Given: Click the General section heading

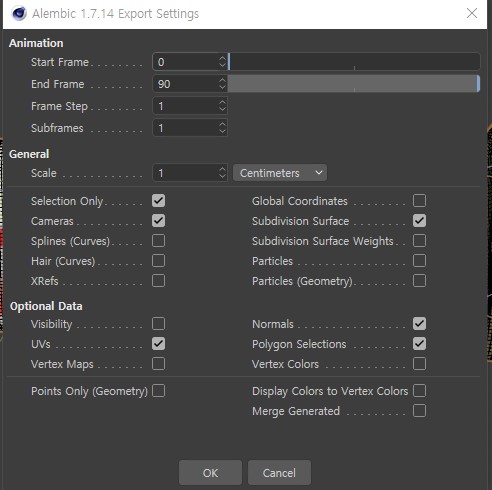Looking at the screenshot, I should (29, 154).
